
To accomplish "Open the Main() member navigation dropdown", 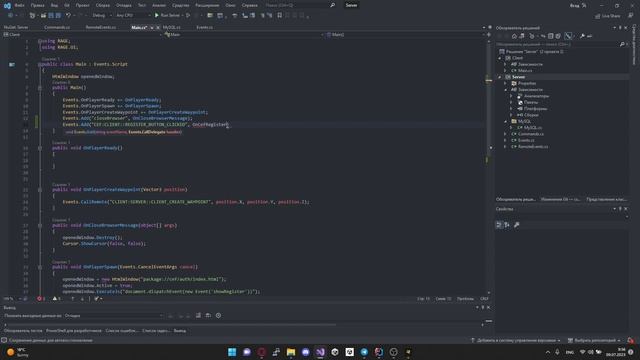I will (405, 35).
